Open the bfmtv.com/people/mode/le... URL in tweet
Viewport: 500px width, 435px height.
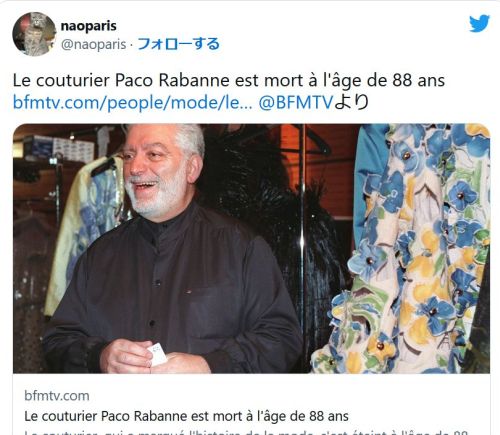132,102
